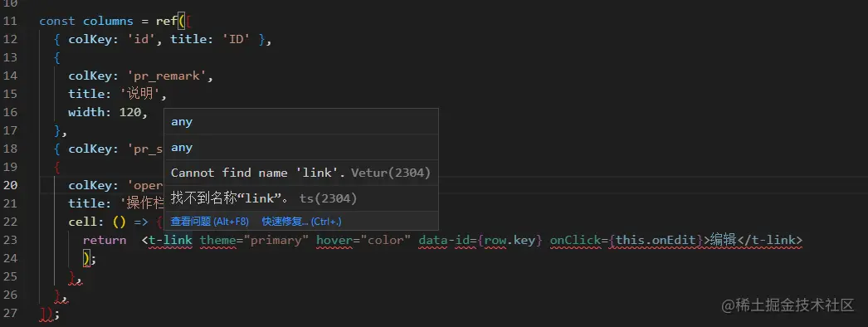The image size is (868, 327).
Task: Place cursor on the opening t-link tag
Action: pyautogui.click(x=167, y=240)
